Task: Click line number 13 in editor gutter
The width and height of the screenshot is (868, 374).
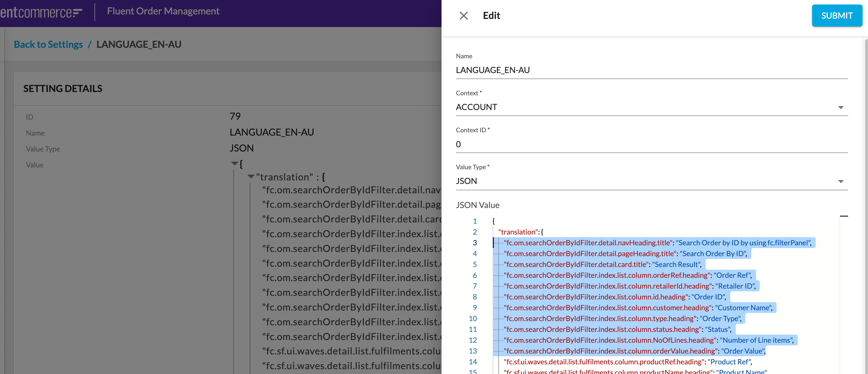Action: tap(473, 351)
